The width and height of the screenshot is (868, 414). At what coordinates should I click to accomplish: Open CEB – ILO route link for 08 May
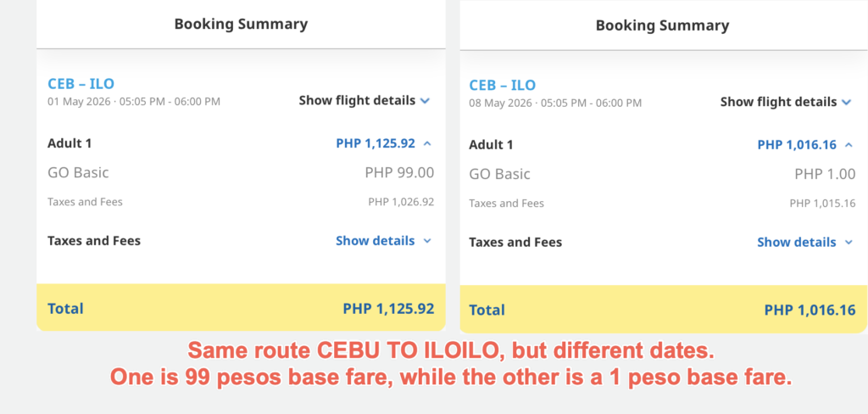pyautogui.click(x=503, y=86)
